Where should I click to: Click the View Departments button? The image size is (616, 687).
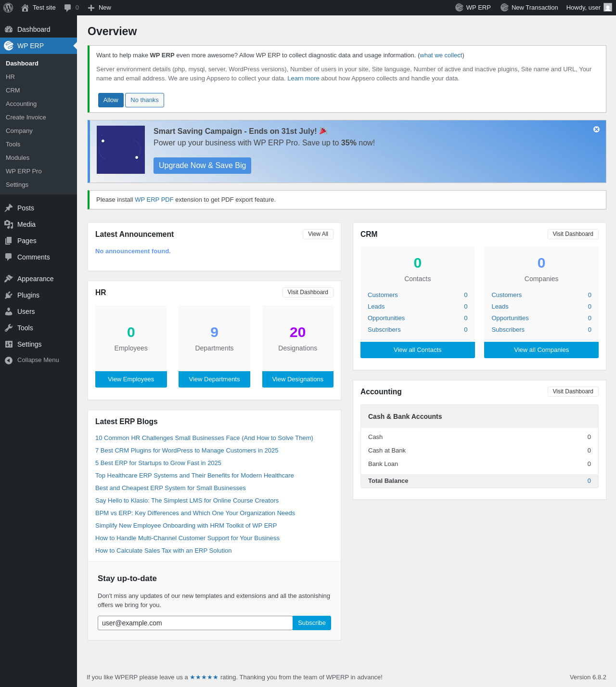tap(214, 379)
